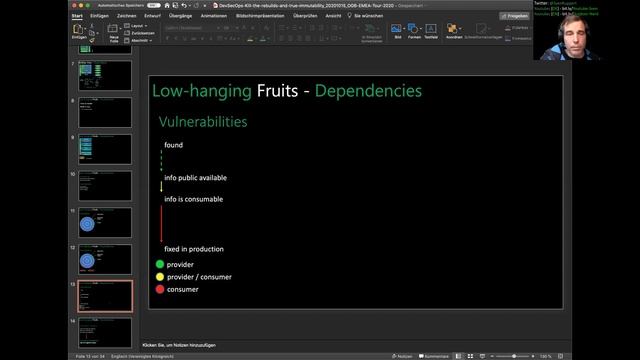Toggle the Notizen notes pane button
Screen dimensions: 640x360
402,356
